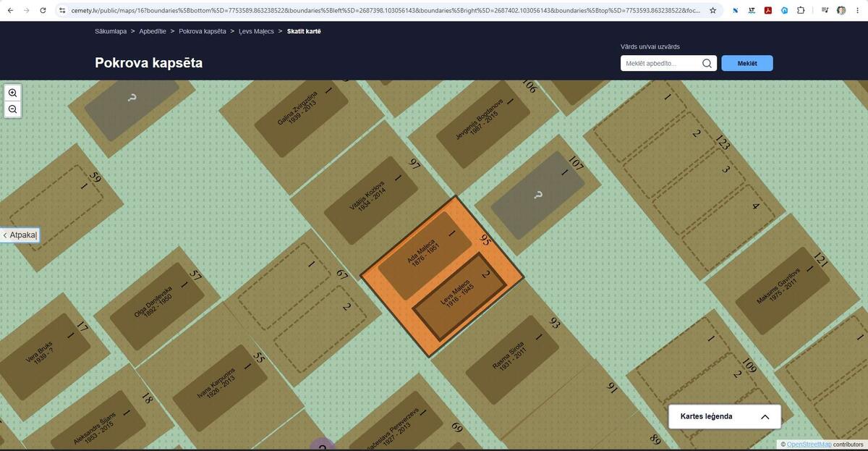
Task: Open Pokrova kapsēta breadcrumb
Action: 202,31
